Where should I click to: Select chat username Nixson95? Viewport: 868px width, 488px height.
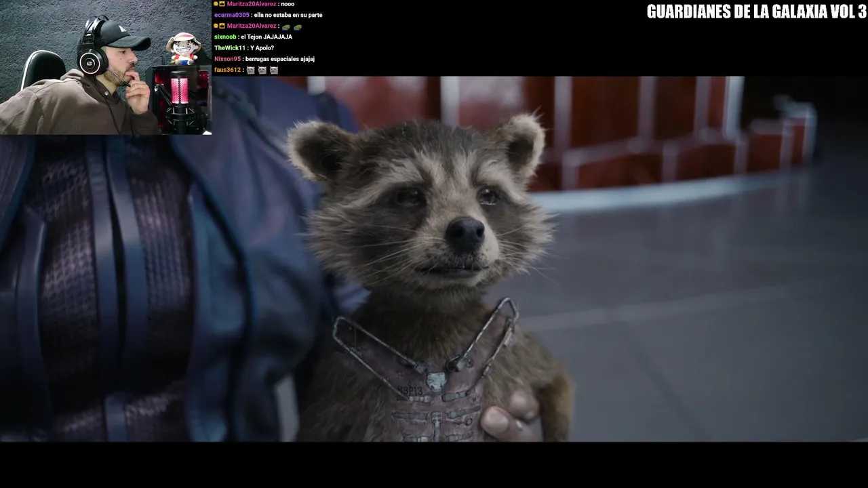pyautogui.click(x=227, y=59)
